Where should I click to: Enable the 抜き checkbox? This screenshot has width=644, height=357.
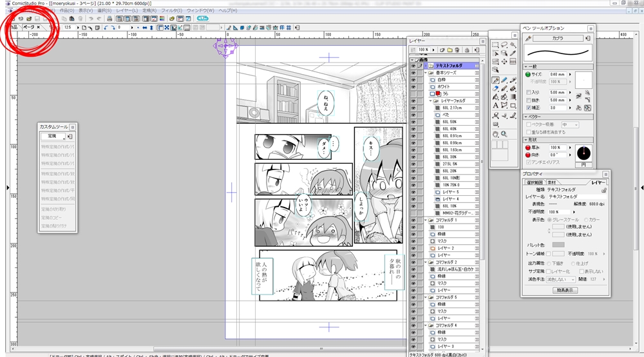(x=529, y=101)
